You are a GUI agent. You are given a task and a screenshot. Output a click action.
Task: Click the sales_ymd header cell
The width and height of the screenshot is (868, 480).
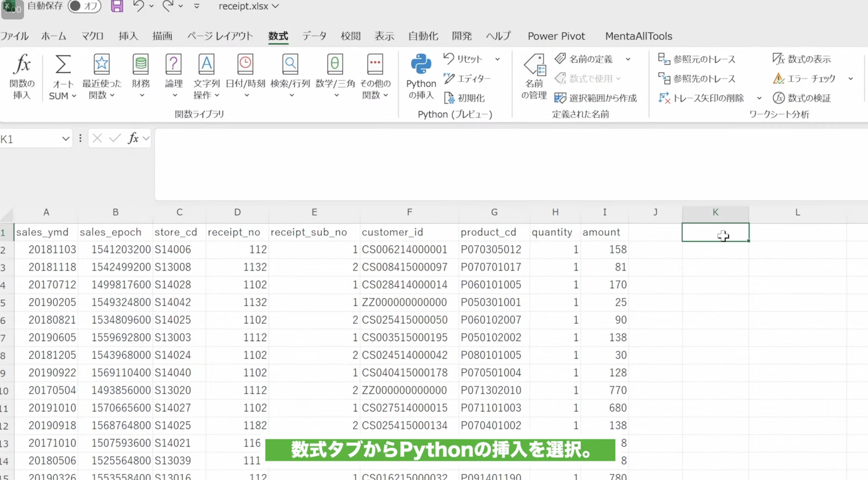pyautogui.click(x=46, y=232)
